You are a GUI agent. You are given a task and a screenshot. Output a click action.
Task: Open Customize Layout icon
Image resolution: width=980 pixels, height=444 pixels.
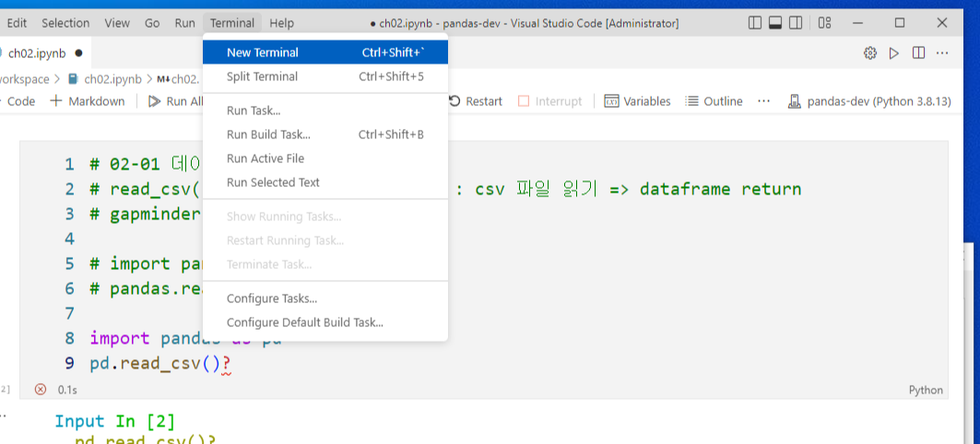click(x=824, y=23)
